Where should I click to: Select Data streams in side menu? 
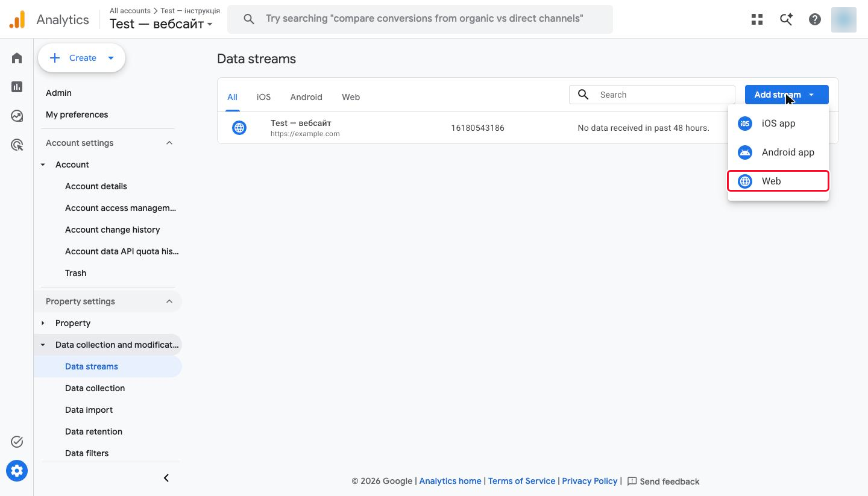[108, 366]
